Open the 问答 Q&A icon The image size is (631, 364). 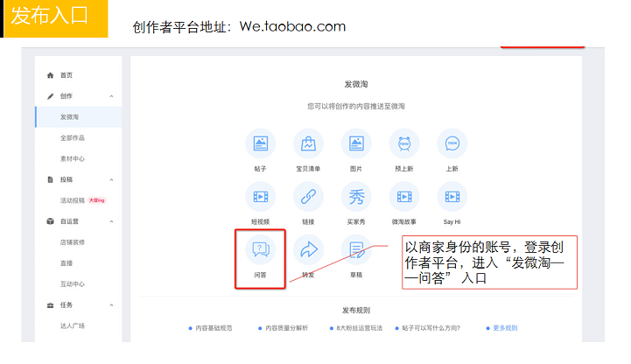[x=261, y=249]
